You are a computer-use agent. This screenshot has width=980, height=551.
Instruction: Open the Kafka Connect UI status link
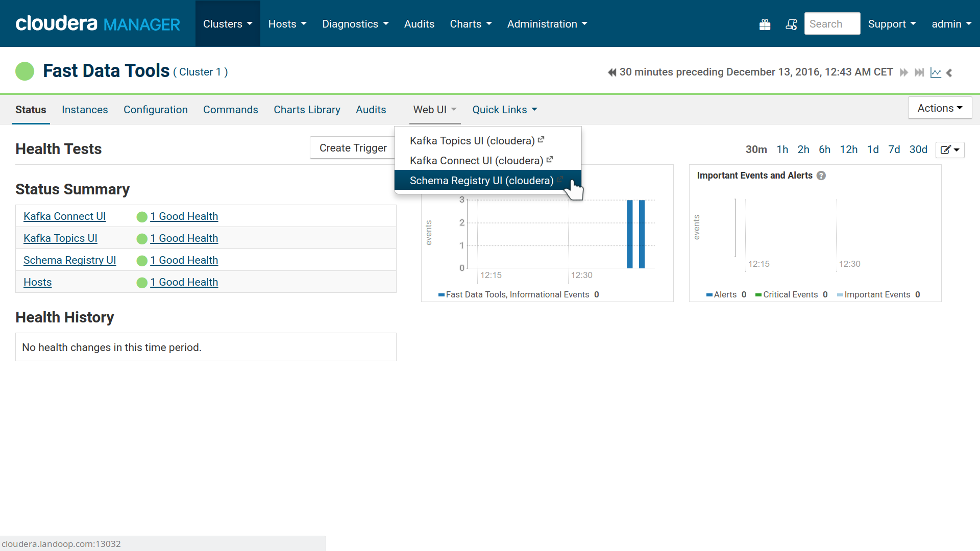click(64, 216)
